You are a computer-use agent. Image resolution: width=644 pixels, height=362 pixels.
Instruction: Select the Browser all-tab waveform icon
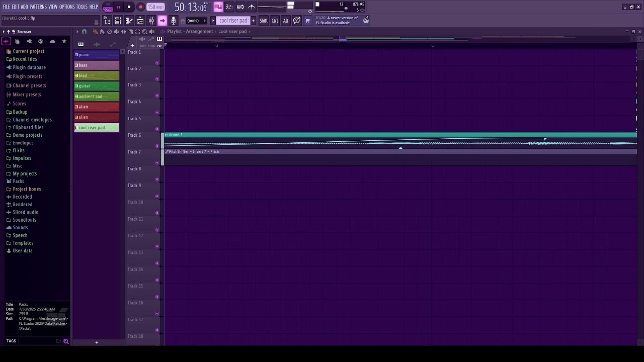(x=6, y=41)
